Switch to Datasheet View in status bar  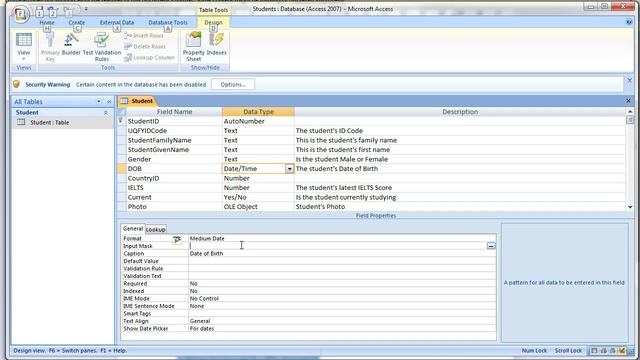click(594, 351)
